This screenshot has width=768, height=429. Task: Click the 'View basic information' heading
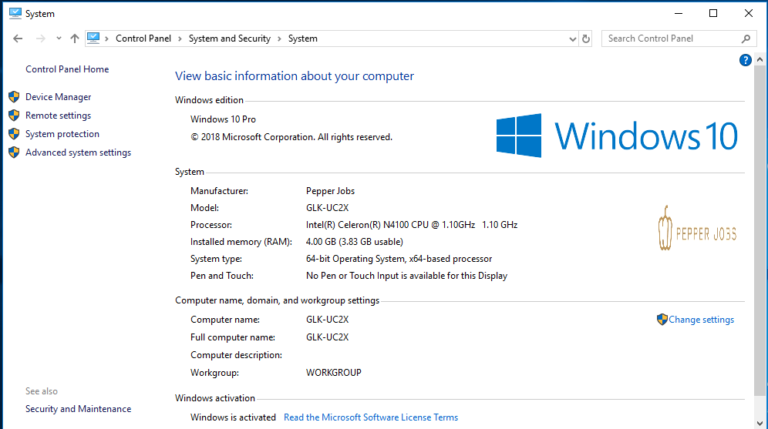click(x=294, y=76)
